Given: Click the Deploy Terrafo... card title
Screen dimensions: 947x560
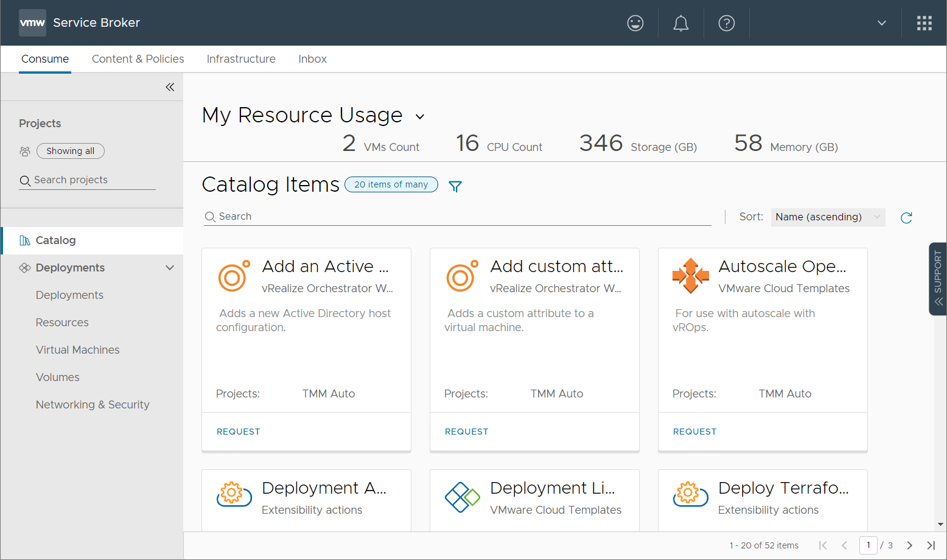Looking at the screenshot, I should tap(784, 488).
